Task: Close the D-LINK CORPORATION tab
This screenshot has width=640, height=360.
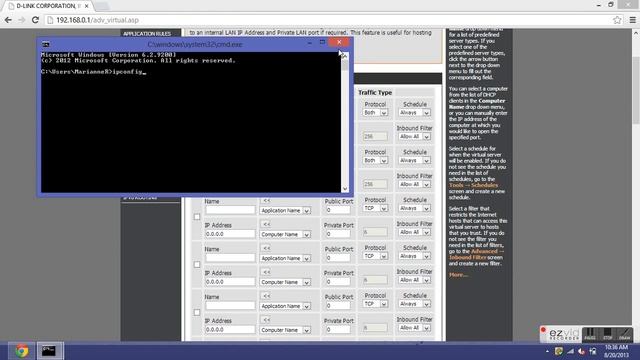Action: tap(87, 6)
